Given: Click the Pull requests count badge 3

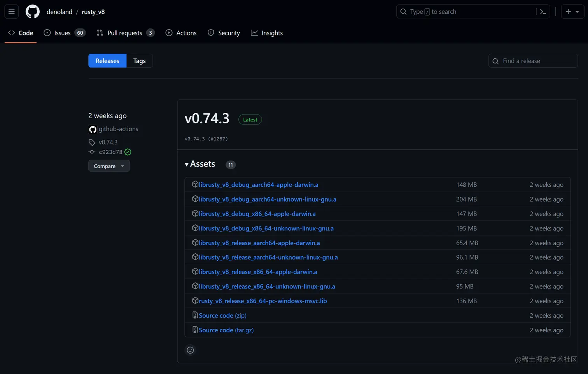Looking at the screenshot, I should coord(150,33).
